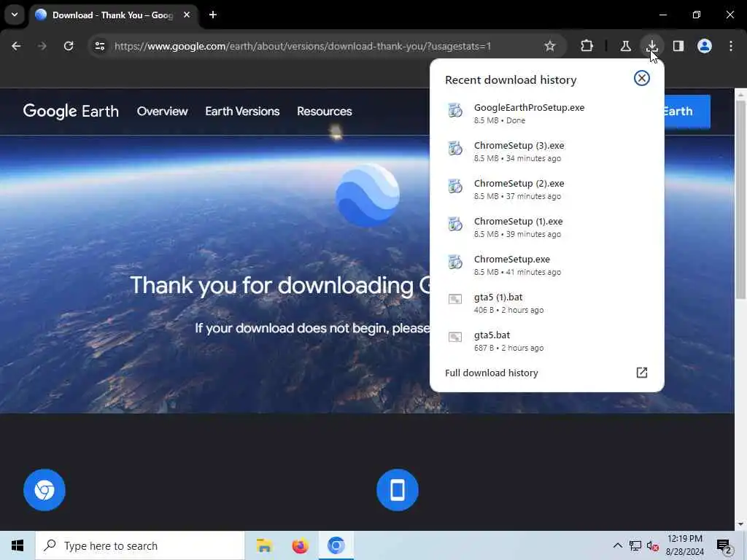Open ChromeSetup (3).exe download entry
Image resolution: width=747 pixels, height=560 pixels.
pyautogui.click(x=546, y=152)
